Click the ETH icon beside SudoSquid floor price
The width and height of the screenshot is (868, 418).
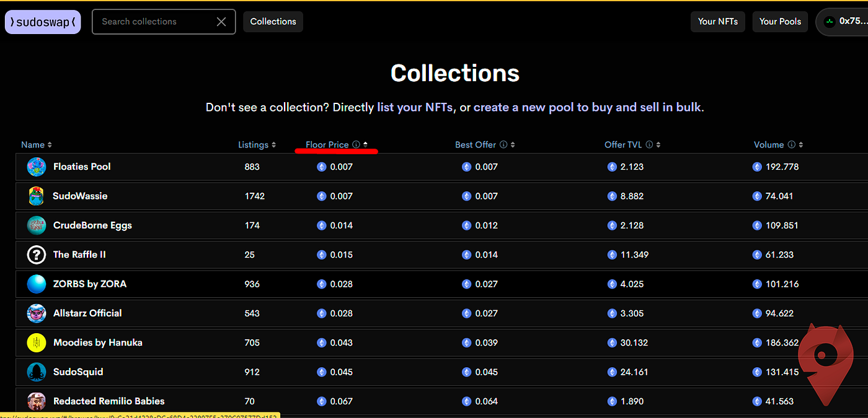coord(321,372)
